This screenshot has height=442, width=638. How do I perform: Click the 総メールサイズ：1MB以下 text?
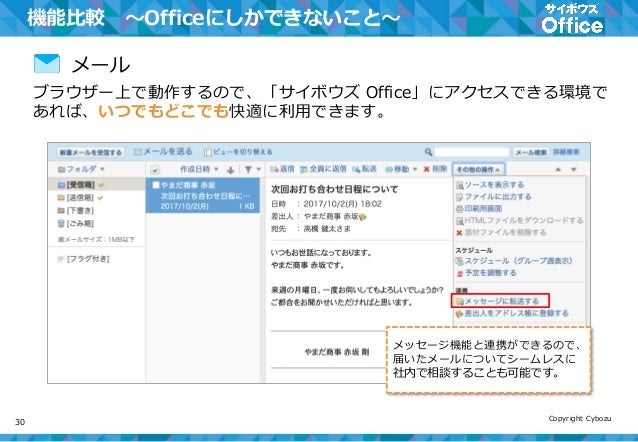(x=96, y=239)
